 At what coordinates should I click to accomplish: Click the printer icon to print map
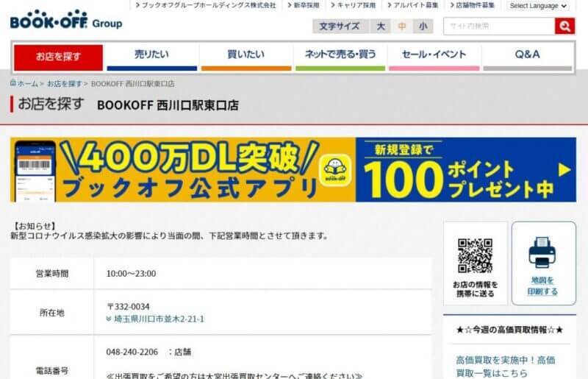pyautogui.click(x=542, y=252)
